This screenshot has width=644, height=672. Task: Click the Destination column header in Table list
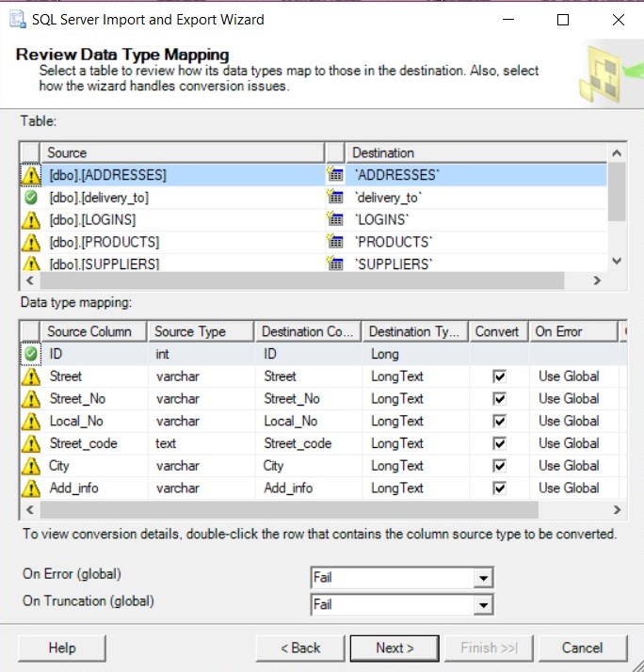click(476, 152)
